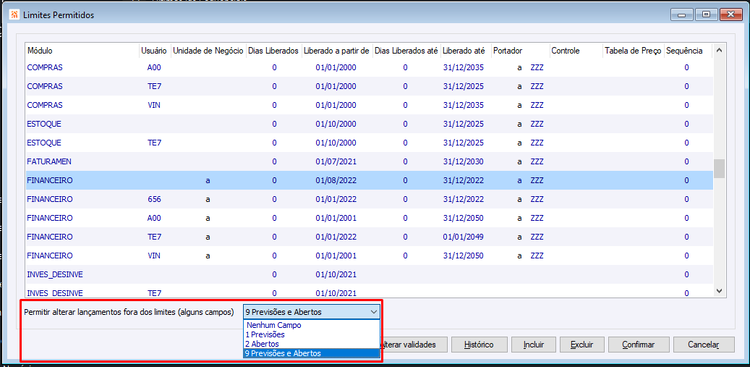
Task: Select the FINANCEIRO row with user A00
Action: (x=369, y=218)
